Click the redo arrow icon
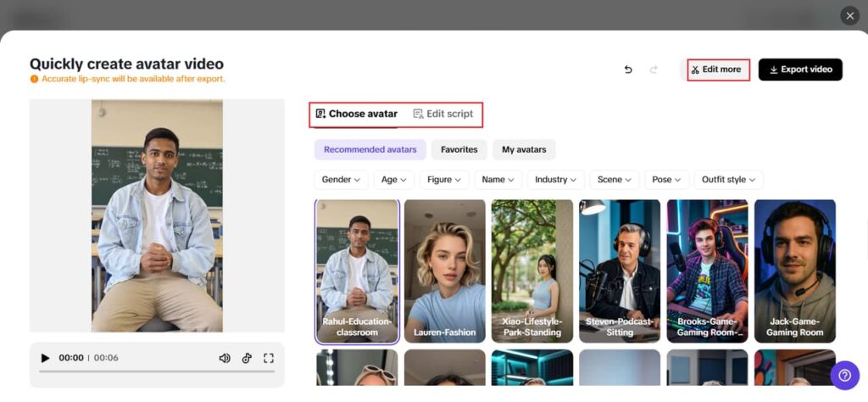The image size is (868, 402). point(654,70)
